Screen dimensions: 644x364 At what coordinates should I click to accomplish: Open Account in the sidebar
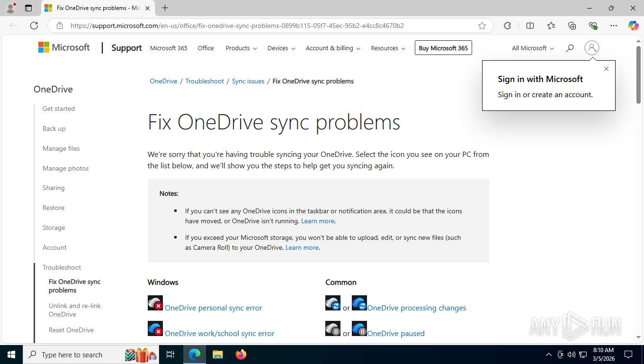(x=54, y=247)
